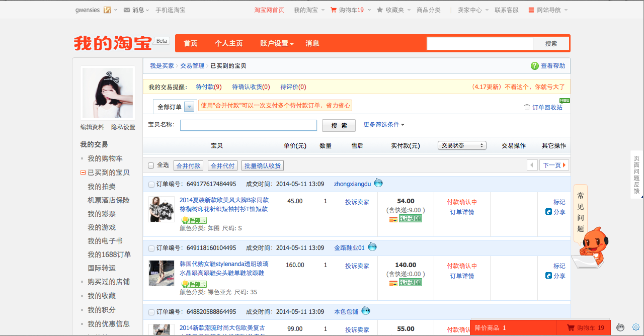Image resolution: width=644 pixels, height=336 pixels.
Task: Click credit card icon in 54.00 order
Action: pyautogui.click(x=393, y=219)
